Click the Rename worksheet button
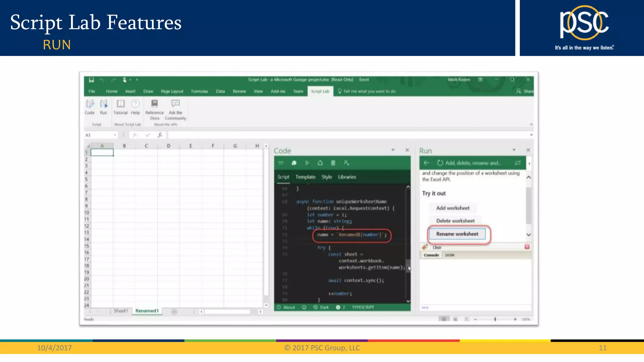This screenshot has width=644, height=362. click(x=457, y=234)
